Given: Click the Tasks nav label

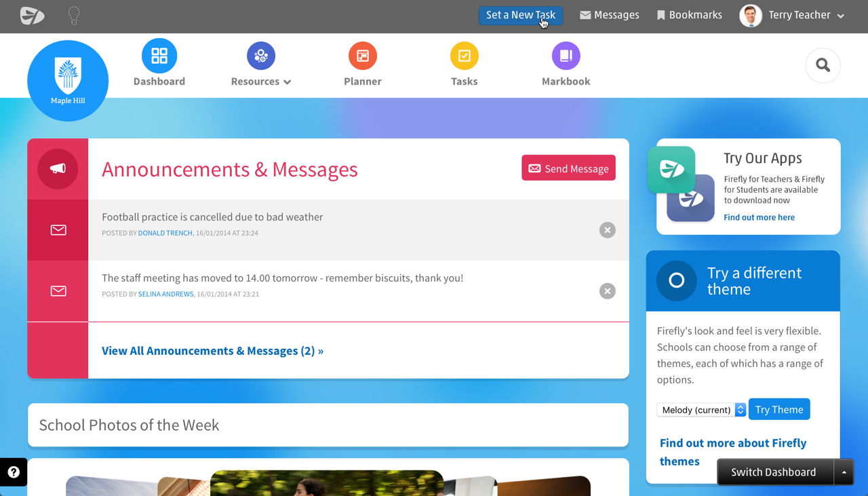Looking at the screenshot, I should (465, 81).
